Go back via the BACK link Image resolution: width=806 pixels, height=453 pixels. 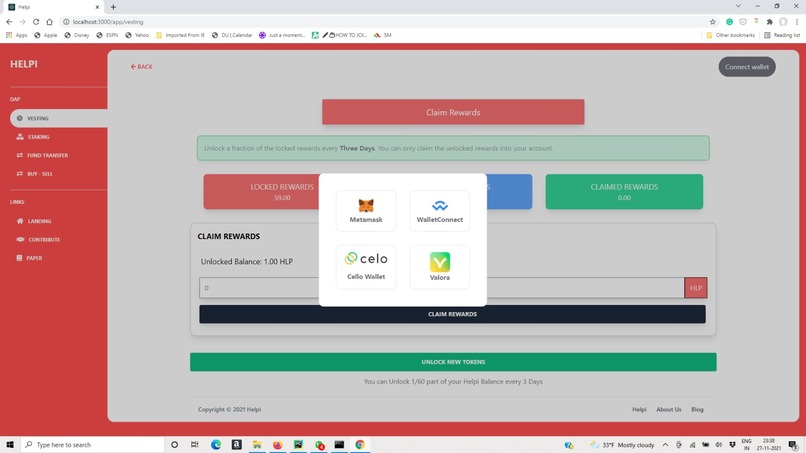click(141, 67)
